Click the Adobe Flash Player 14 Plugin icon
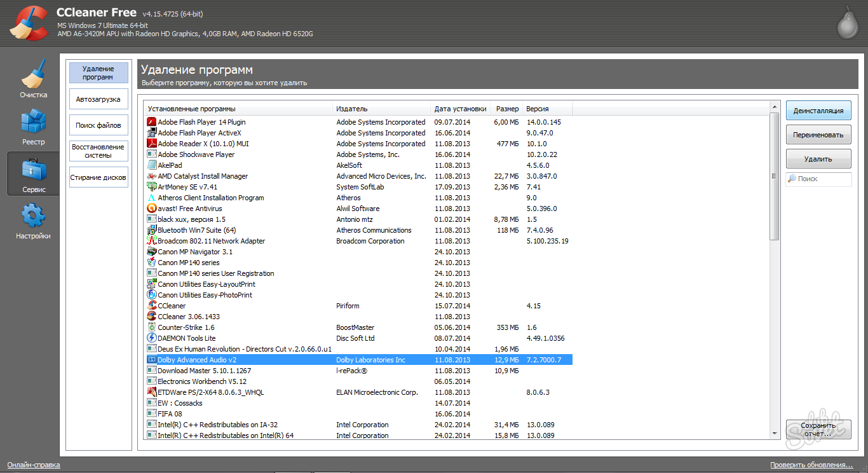 coord(152,122)
